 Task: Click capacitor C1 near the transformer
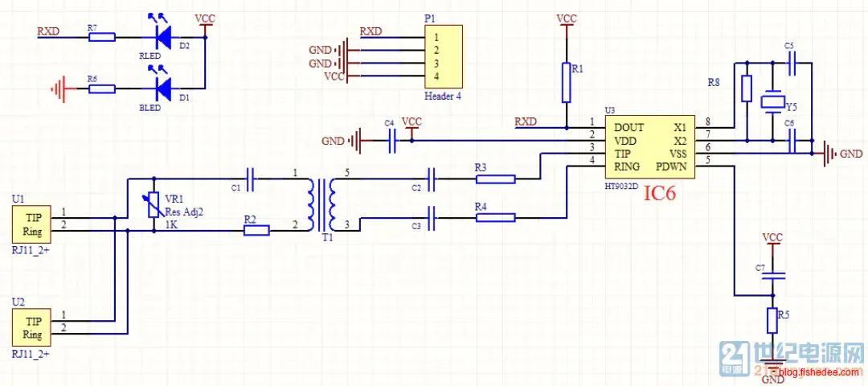coord(250,179)
